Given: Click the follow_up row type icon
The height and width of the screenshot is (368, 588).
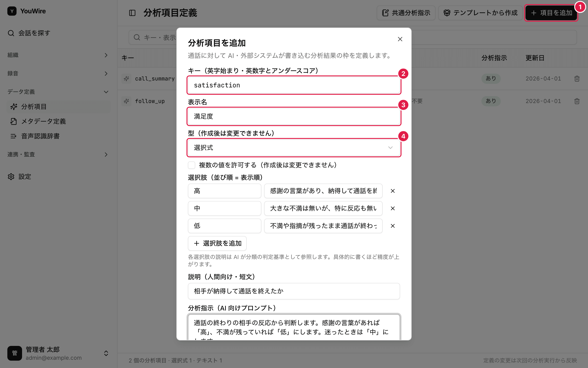Looking at the screenshot, I should (x=126, y=101).
